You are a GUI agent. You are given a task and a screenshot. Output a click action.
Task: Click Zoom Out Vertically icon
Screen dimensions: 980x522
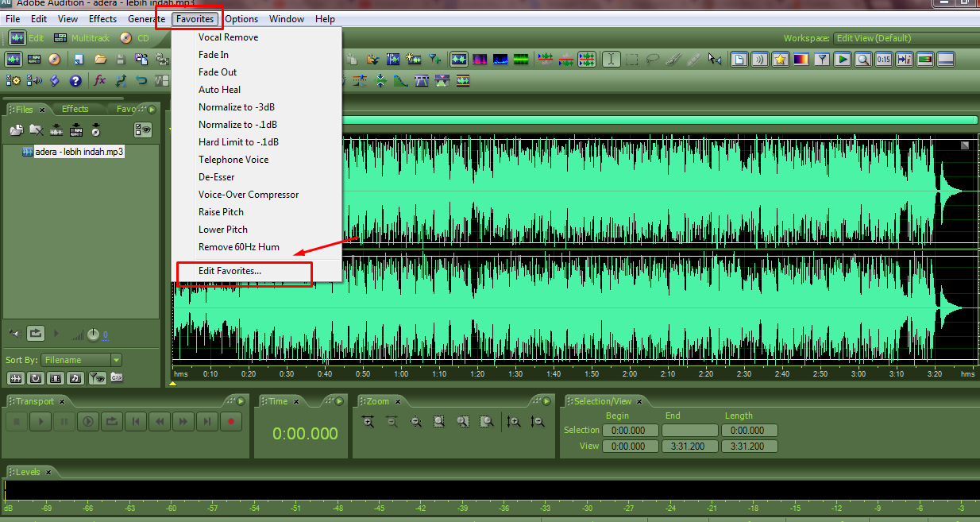[538, 422]
